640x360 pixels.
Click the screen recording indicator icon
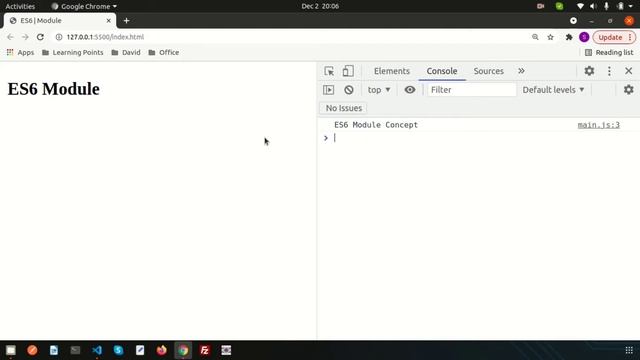click(x=540, y=6)
